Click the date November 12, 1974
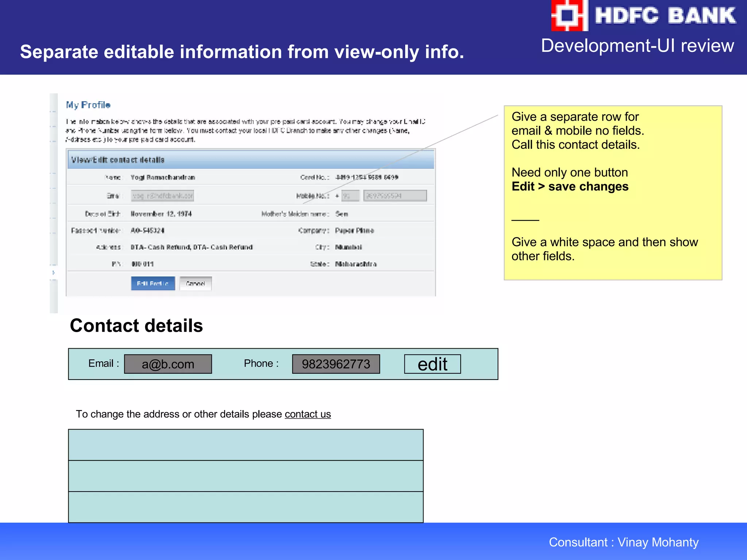The width and height of the screenshot is (747, 560). [161, 214]
